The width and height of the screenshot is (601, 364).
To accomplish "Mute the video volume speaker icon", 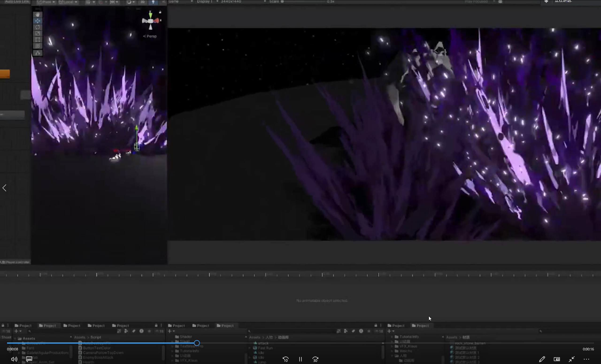I will 14,359.
